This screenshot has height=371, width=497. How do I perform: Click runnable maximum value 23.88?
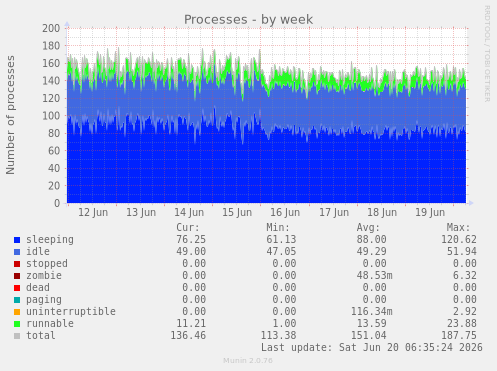pos(462,323)
